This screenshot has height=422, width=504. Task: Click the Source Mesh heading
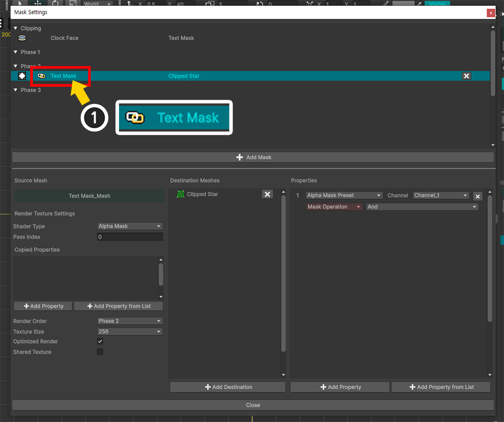[x=31, y=180]
